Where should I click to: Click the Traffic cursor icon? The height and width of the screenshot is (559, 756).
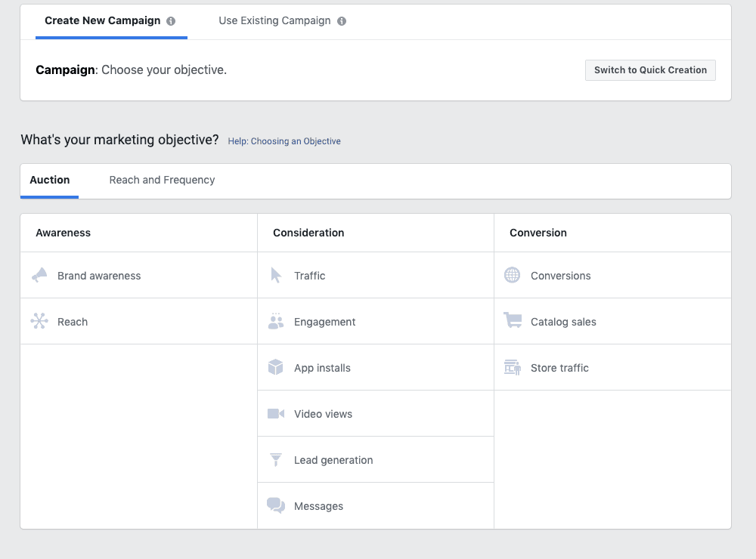pos(276,276)
